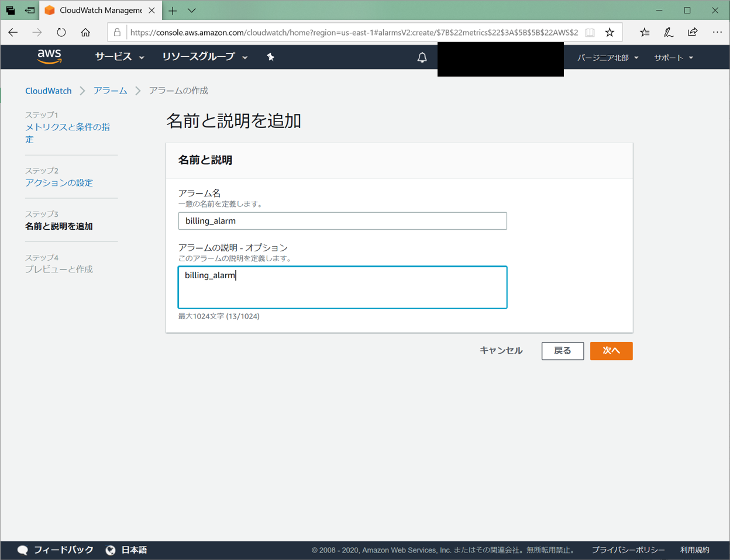Open フィードバック link in footer
The height and width of the screenshot is (560, 730).
coord(64,549)
